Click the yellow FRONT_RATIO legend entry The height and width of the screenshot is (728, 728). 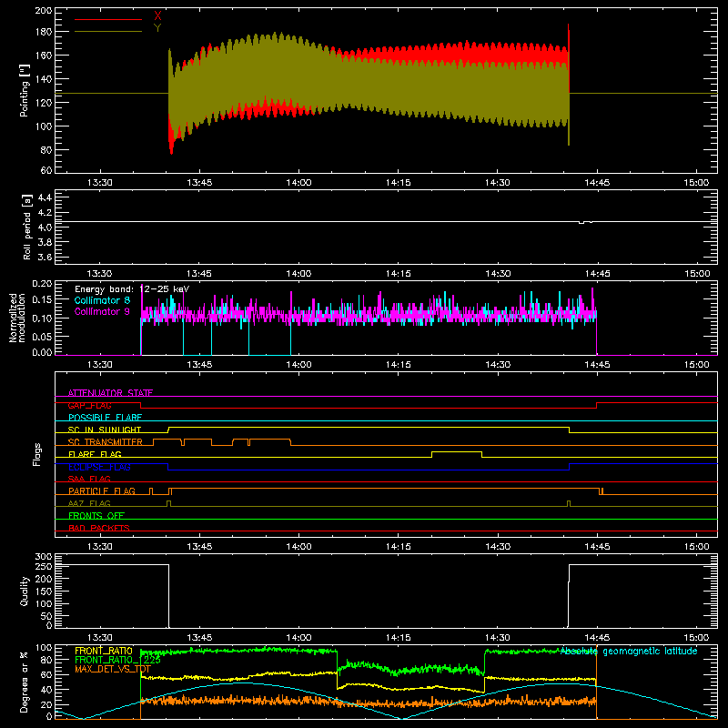[104, 651]
